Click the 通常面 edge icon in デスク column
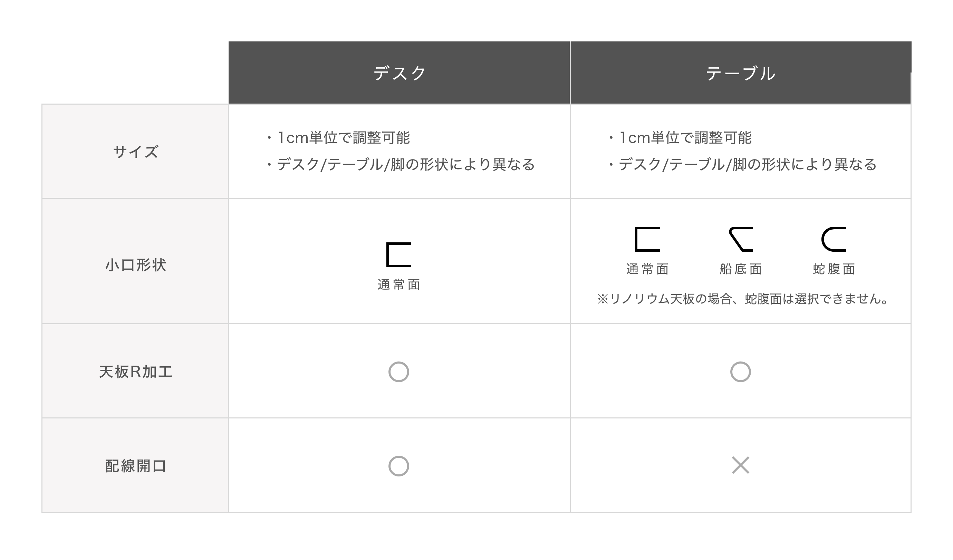Viewport: 953px width, 560px height. pos(398,255)
